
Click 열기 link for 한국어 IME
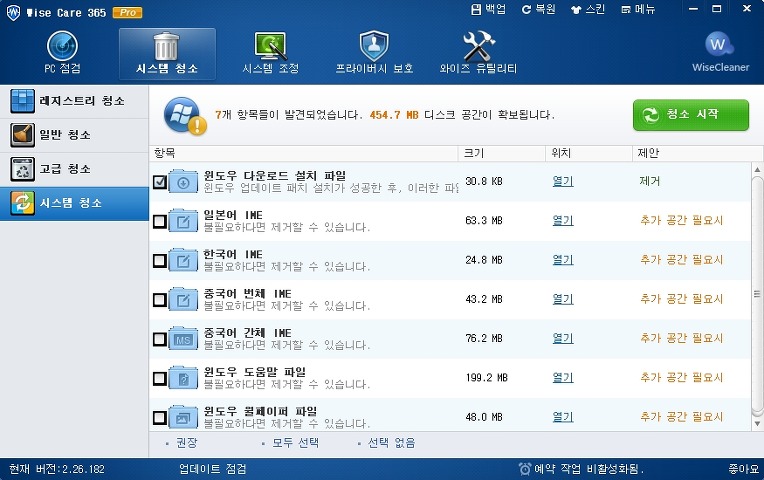click(x=563, y=260)
